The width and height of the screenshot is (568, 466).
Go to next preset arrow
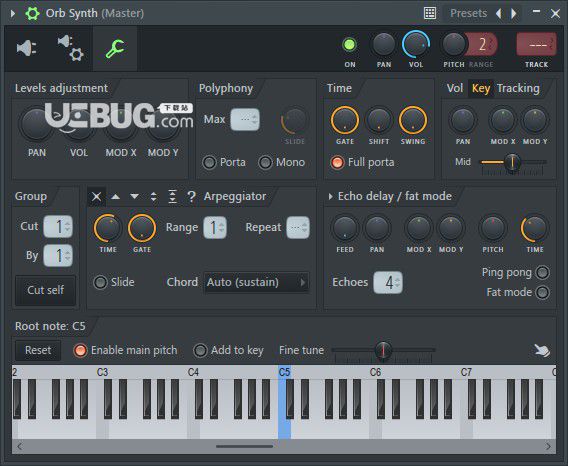coord(513,13)
